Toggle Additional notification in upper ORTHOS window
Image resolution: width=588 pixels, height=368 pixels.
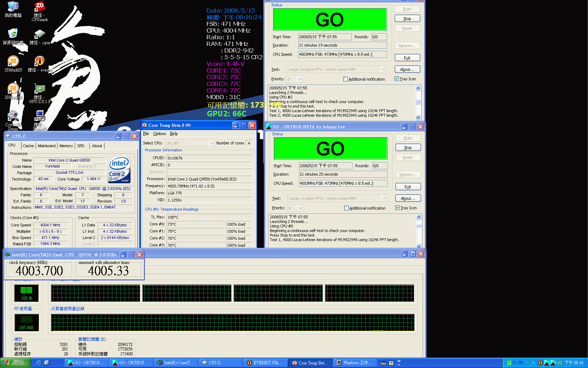pyautogui.click(x=346, y=79)
